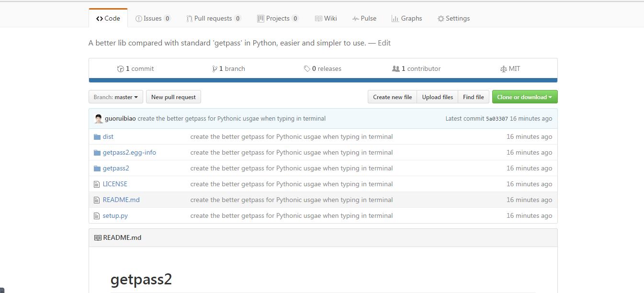This screenshot has width=644, height=293.
Task: Click the Edit description link
Action: 384,43
